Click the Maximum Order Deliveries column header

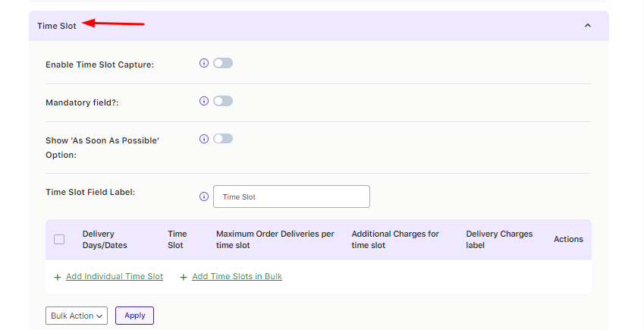click(275, 240)
